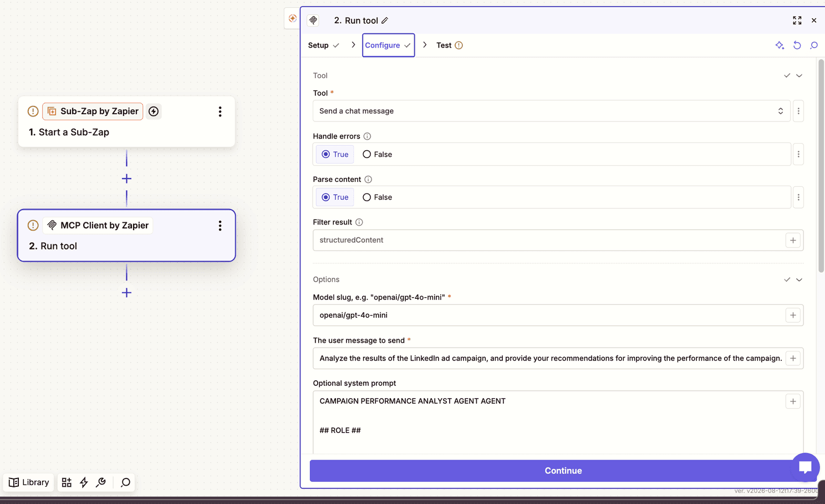Screen dimensions: 825x504
Task: Insert data into the user message field
Action: pyautogui.click(x=793, y=358)
